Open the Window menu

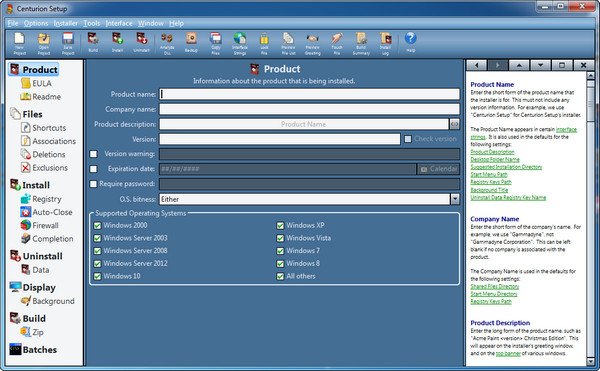coord(151,23)
